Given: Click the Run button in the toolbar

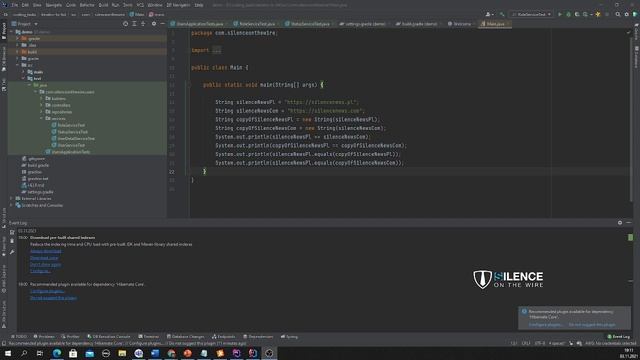Looking at the screenshot, I should click(x=560, y=14).
